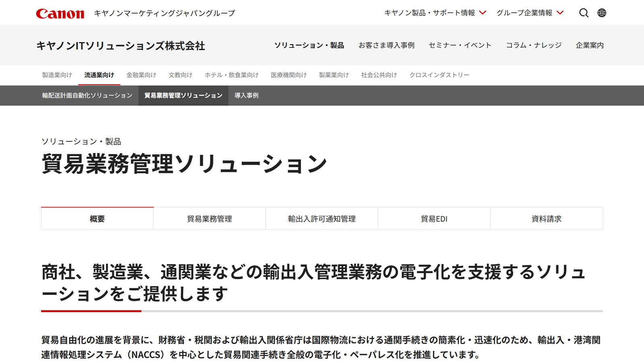Open お客さま導入事例 menu
644x362 pixels.
point(386,45)
